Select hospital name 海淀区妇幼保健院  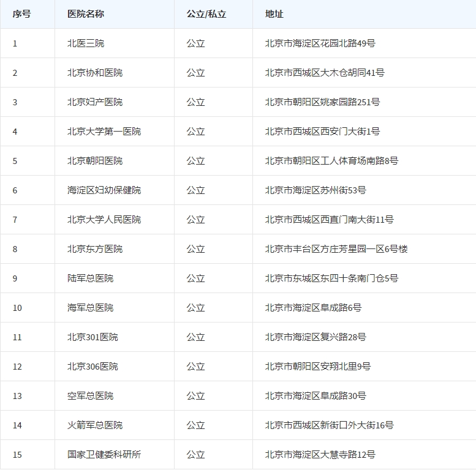(104, 190)
